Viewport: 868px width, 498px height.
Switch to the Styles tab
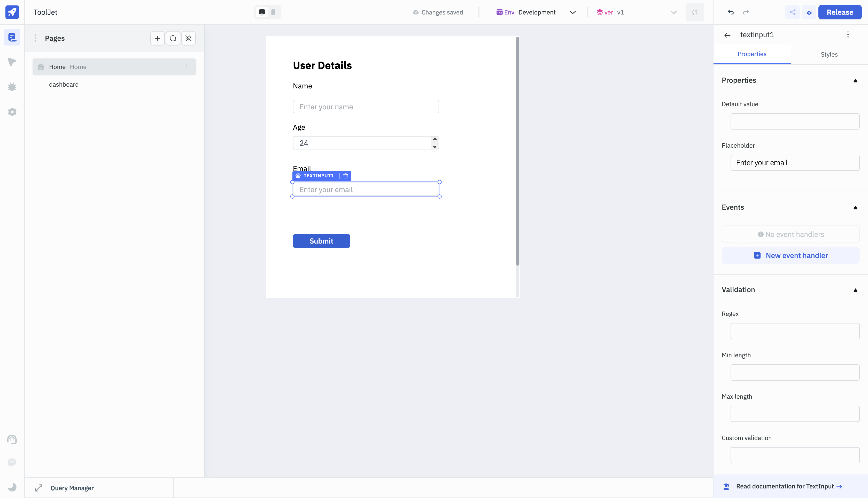pos(829,54)
